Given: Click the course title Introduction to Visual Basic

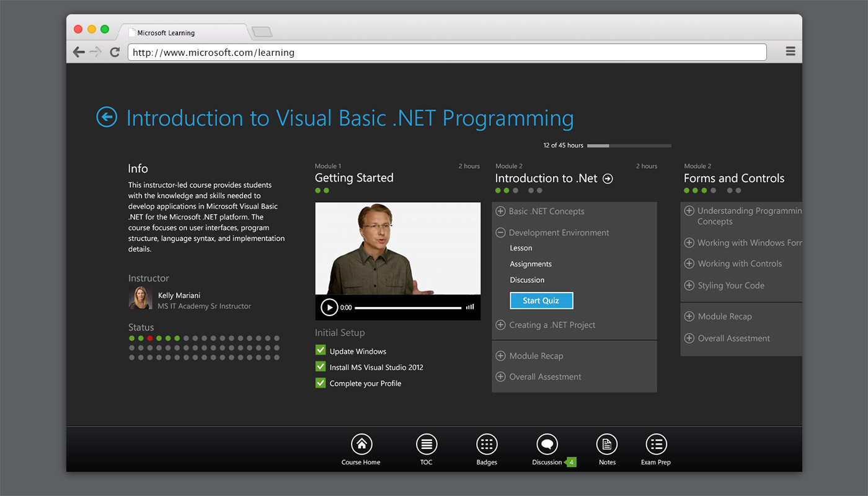Looking at the screenshot, I should (x=350, y=118).
